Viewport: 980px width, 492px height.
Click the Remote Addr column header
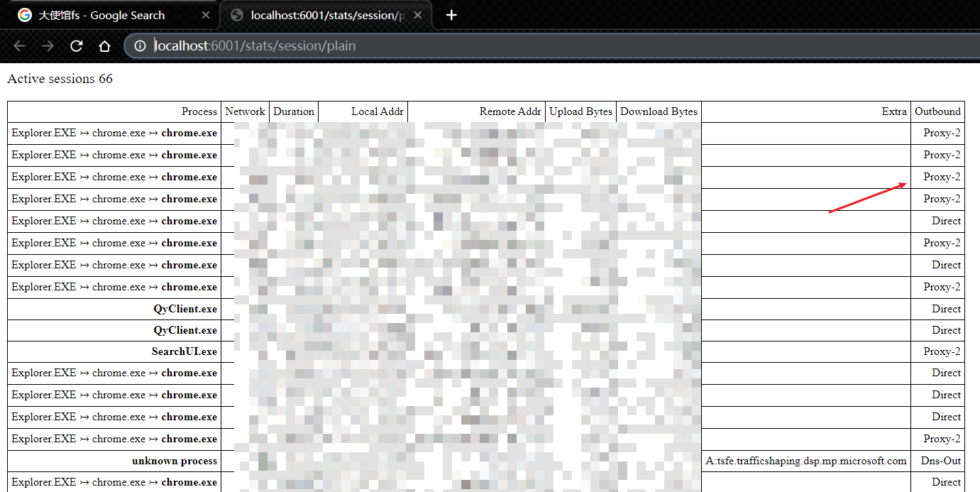pos(510,111)
